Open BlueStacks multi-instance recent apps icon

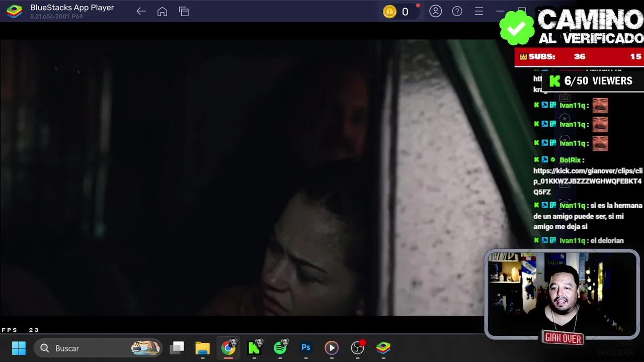tap(184, 12)
